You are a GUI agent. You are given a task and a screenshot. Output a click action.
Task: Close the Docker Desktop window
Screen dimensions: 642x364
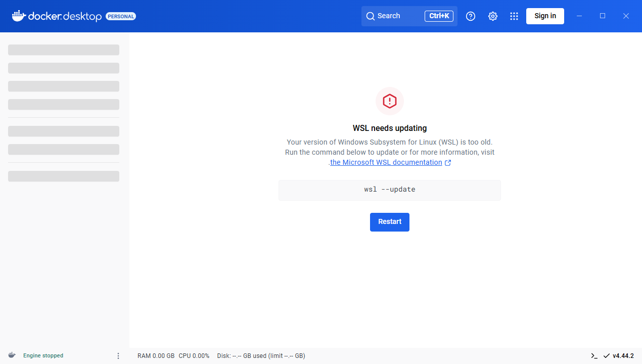626,16
